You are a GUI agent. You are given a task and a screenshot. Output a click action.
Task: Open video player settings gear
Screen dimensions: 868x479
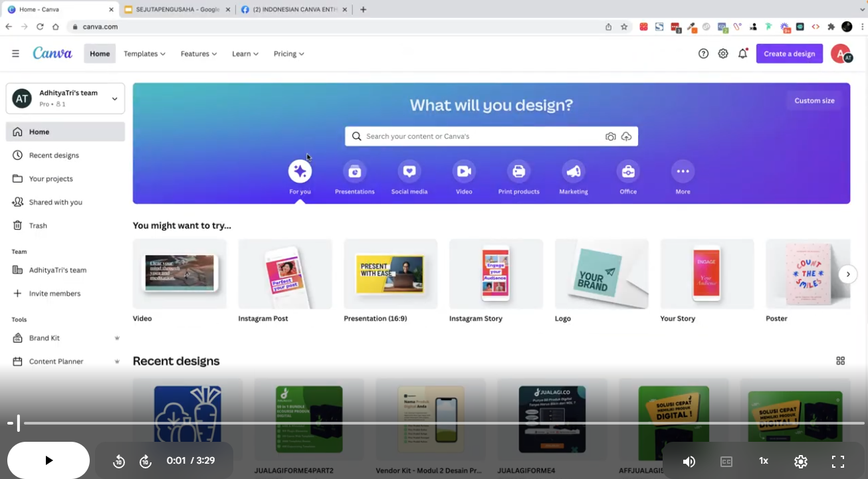pyautogui.click(x=801, y=461)
